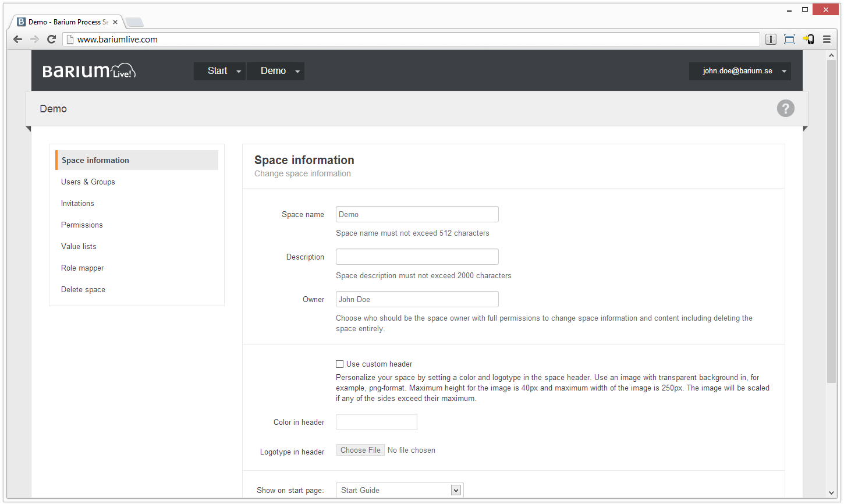Go to Users & Groups section
The image size is (844, 504).
88,182
